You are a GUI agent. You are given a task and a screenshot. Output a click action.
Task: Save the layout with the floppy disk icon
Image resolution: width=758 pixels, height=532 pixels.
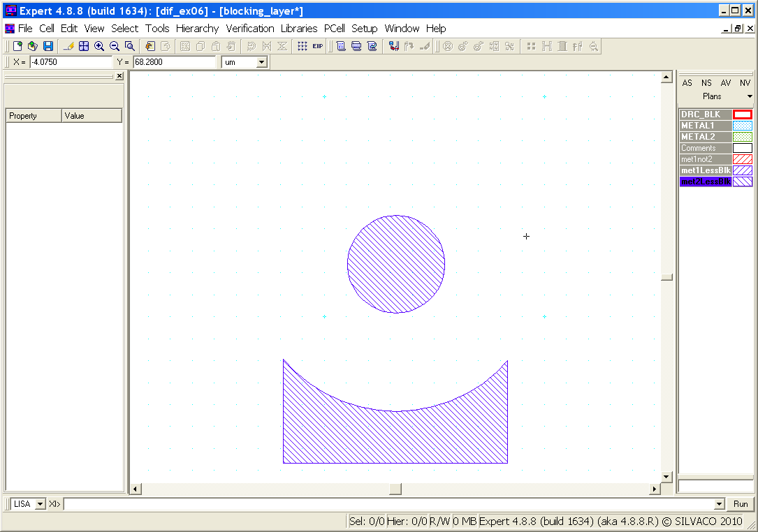point(48,46)
